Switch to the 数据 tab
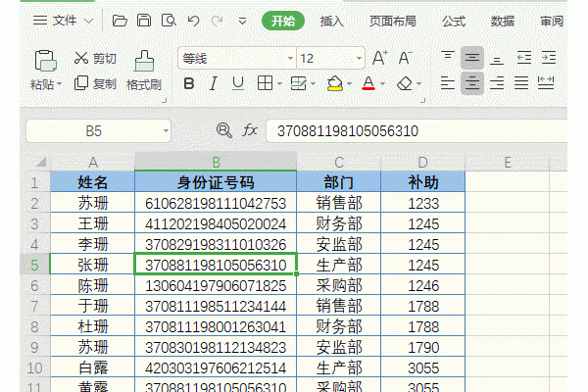The height and width of the screenshot is (392, 588). [x=503, y=21]
